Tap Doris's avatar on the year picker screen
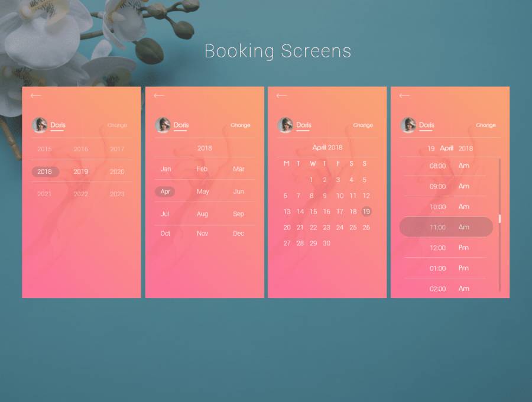532x402 pixels. pos(40,125)
